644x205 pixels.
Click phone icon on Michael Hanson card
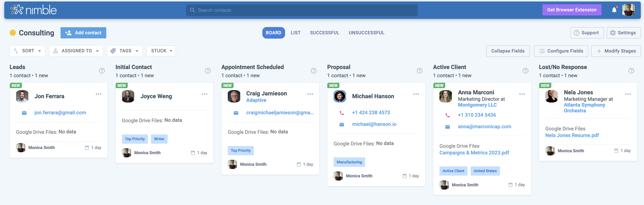pyautogui.click(x=342, y=113)
